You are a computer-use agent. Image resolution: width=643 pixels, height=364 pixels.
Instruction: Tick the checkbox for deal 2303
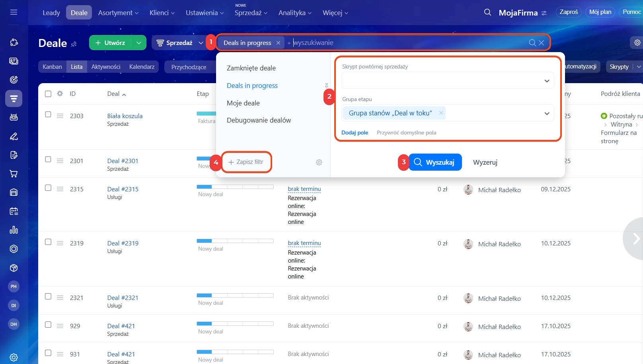click(x=48, y=115)
